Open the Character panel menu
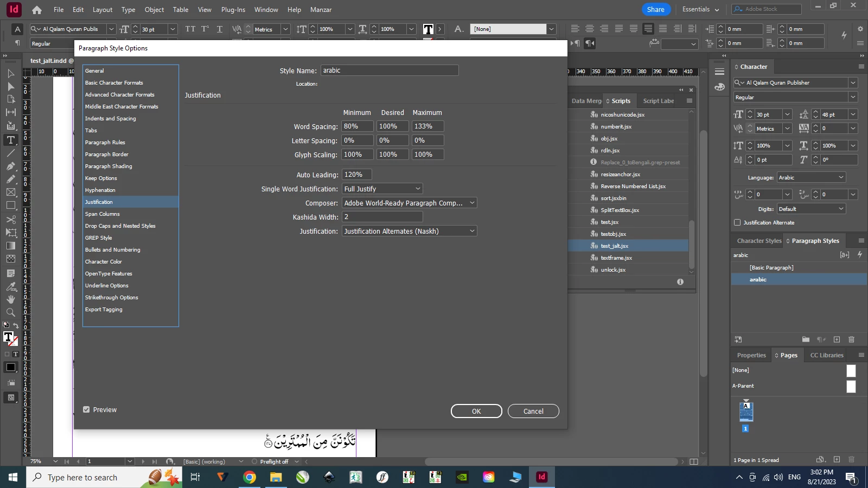Viewport: 868px width, 488px height. tap(861, 67)
